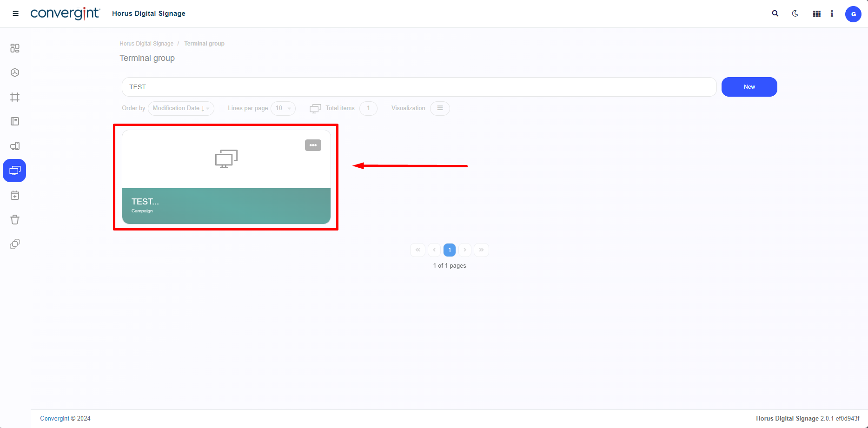868x428 pixels.
Task: Expand the Lines per page dropdown
Action: [283, 108]
